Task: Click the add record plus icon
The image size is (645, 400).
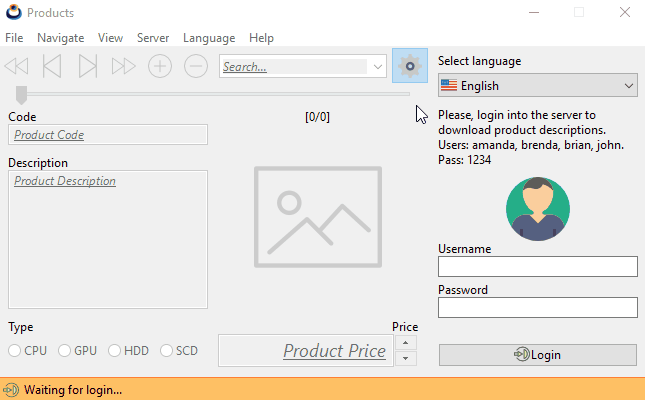Action: (160, 67)
